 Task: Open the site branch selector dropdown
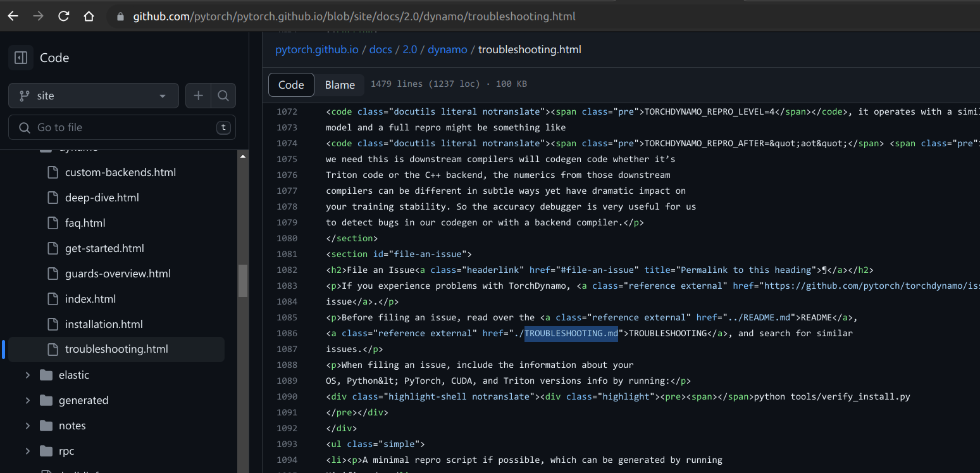tap(92, 96)
